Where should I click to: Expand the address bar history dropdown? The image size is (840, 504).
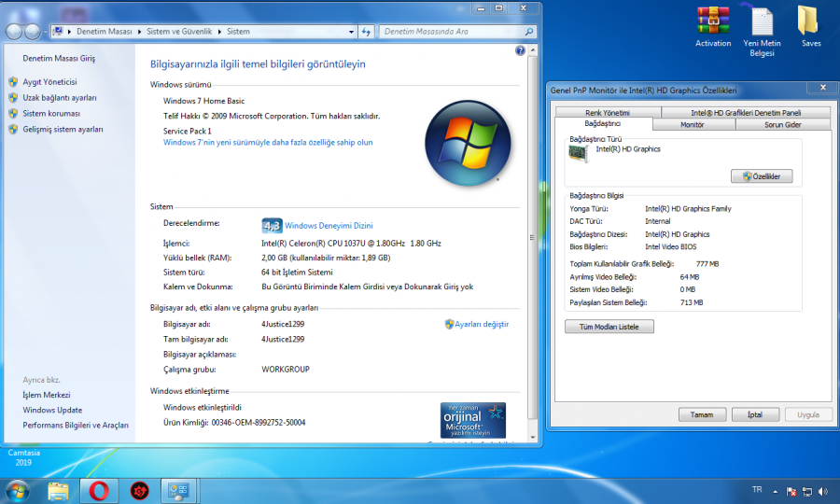click(350, 32)
